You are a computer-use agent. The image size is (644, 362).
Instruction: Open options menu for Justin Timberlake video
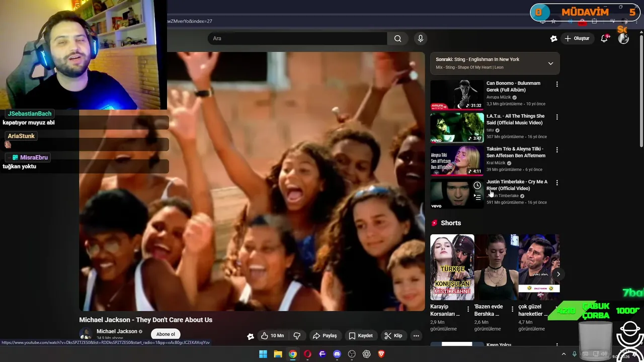pos(556,183)
